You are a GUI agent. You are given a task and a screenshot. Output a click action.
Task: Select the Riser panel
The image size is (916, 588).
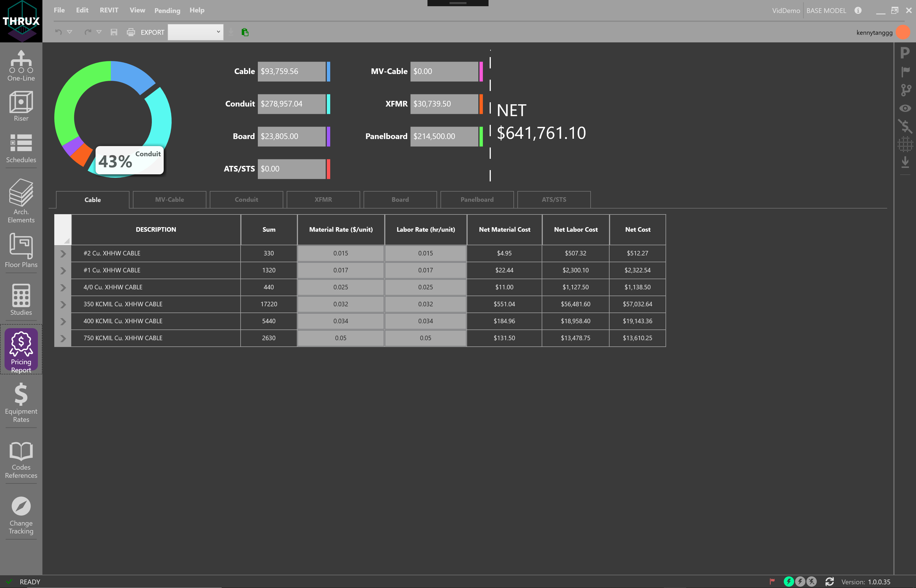click(x=21, y=106)
